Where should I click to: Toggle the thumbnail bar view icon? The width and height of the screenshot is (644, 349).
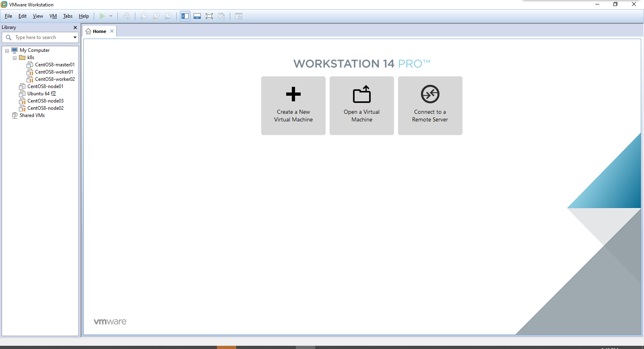[x=197, y=16]
